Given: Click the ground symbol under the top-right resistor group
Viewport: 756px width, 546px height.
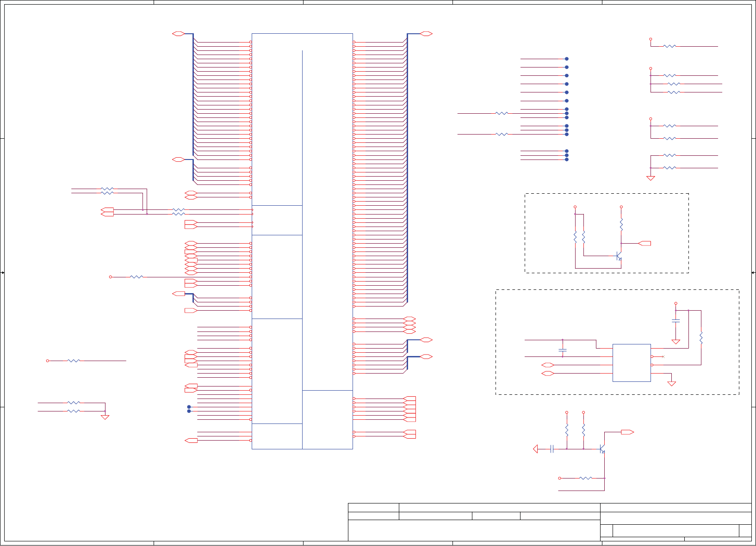Looking at the screenshot, I should [651, 178].
